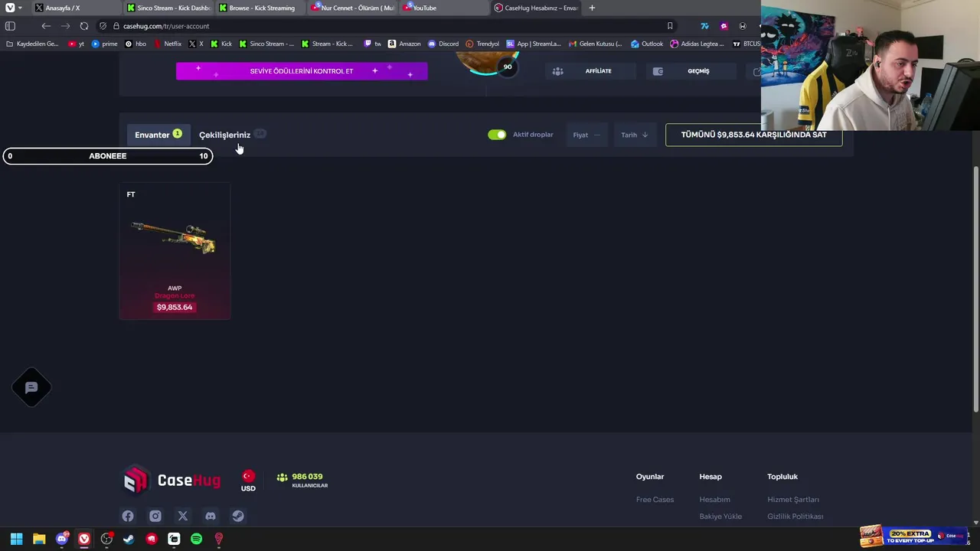Open Discord app from the taskbar
This screenshot has width=980, height=551.
pyautogui.click(x=61, y=539)
